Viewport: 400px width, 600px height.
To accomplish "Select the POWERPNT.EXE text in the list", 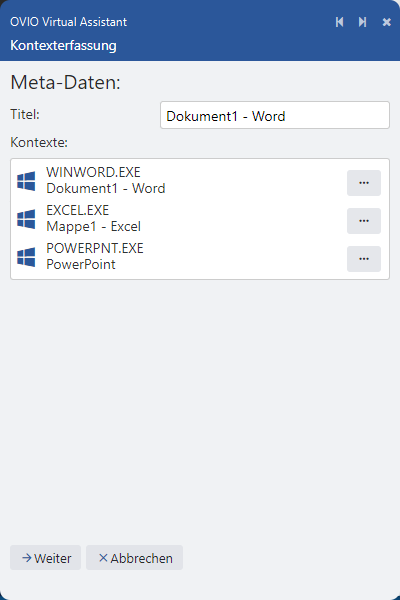I will 95,248.
